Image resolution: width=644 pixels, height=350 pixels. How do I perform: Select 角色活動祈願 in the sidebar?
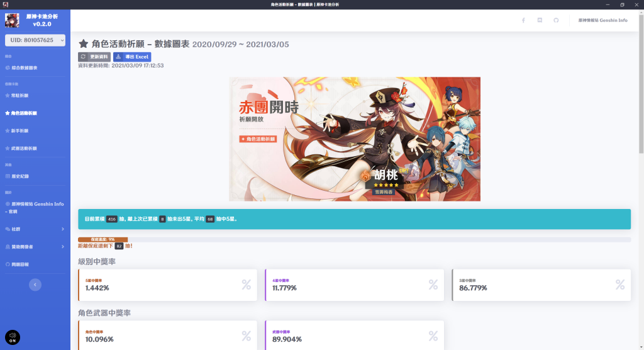pyautogui.click(x=21, y=113)
